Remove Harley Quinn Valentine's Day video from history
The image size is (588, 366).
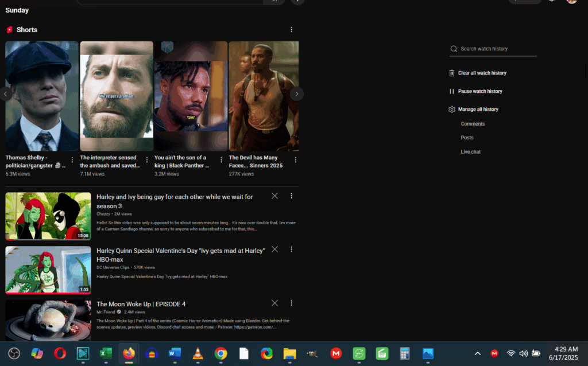coord(275,250)
